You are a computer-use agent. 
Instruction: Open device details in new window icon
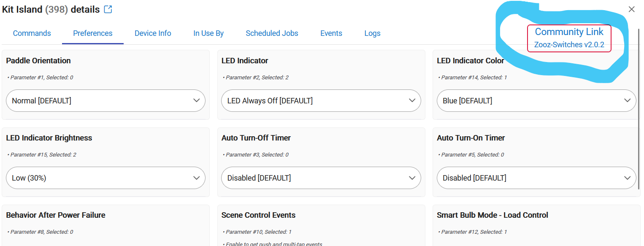click(x=108, y=9)
